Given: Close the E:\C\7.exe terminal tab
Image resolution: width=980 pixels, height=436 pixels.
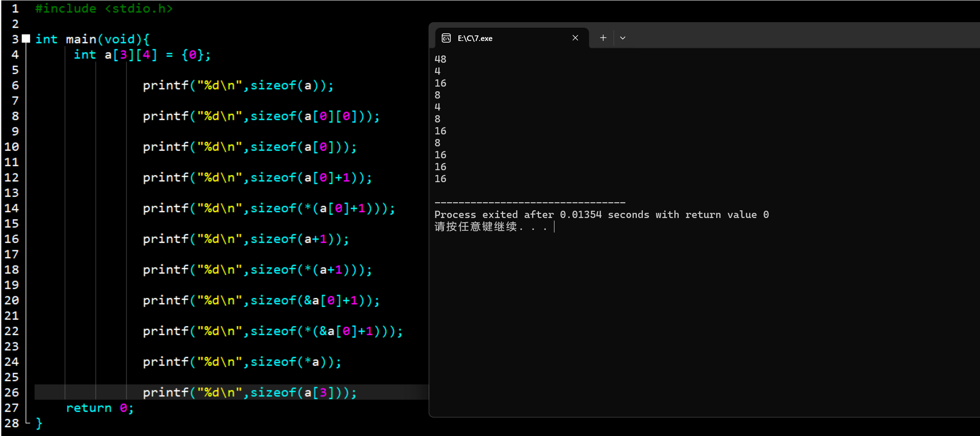Looking at the screenshot, I should [575, 38].
